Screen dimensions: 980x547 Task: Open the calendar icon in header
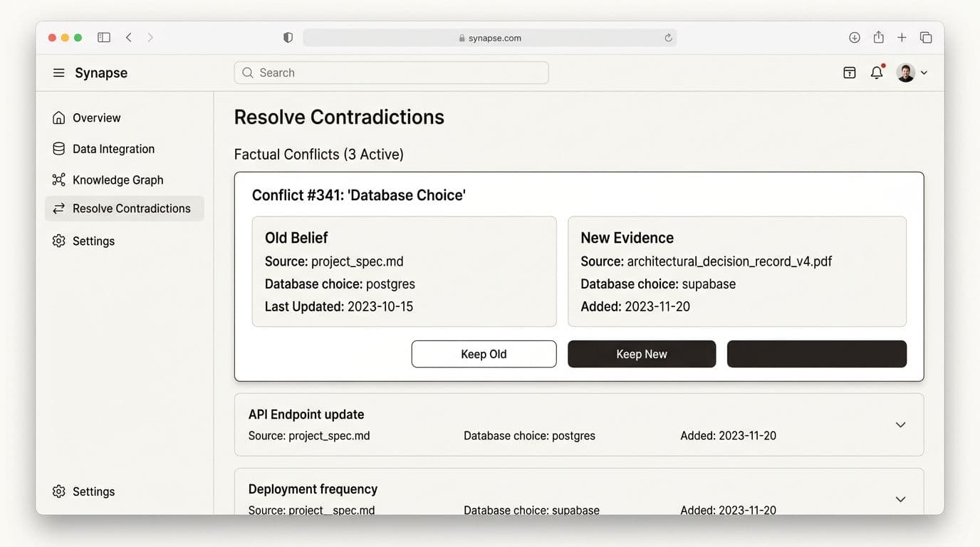click(849, 73)
